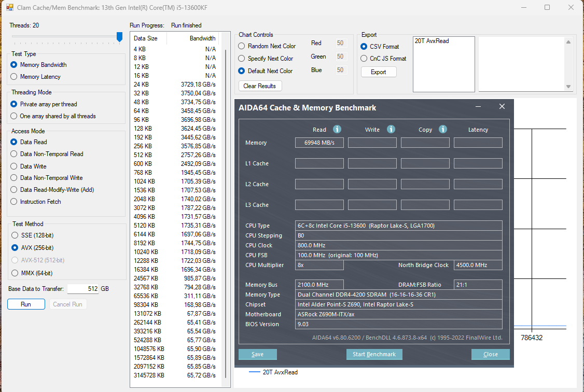584x392 pixels.
Task: Click Save in AIDA64 window
Action: pos(257,354)
